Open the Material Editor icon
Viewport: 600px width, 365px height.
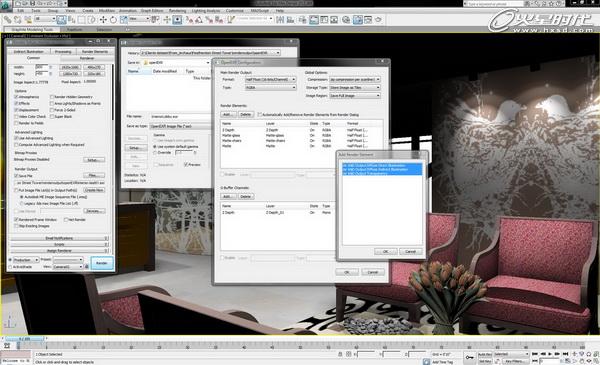pyautogui.click(x=346, y=20)
